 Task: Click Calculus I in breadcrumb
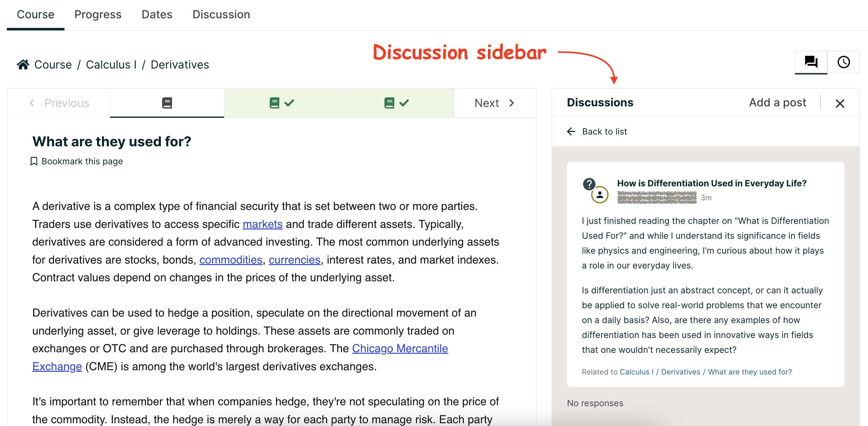(x=111, y=64)
